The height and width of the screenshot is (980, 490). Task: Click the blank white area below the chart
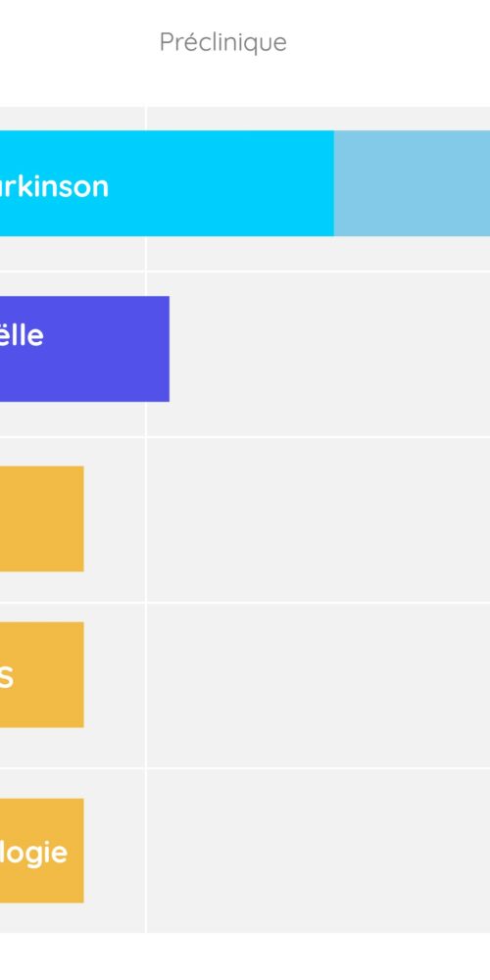(x=245, y=956)
